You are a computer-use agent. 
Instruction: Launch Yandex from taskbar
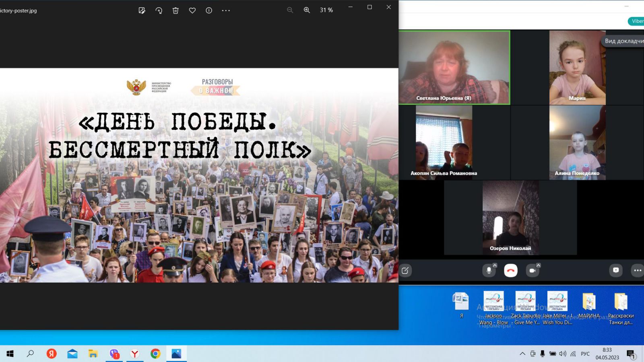point(52,354)
